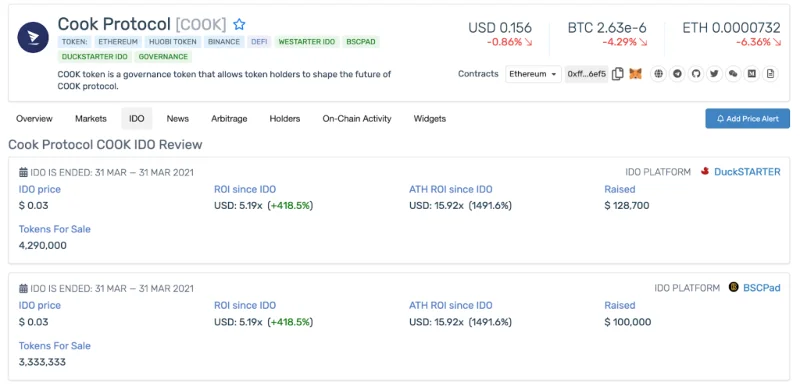Select the IDO tab
800x386 pixels.
click(137, 118)
